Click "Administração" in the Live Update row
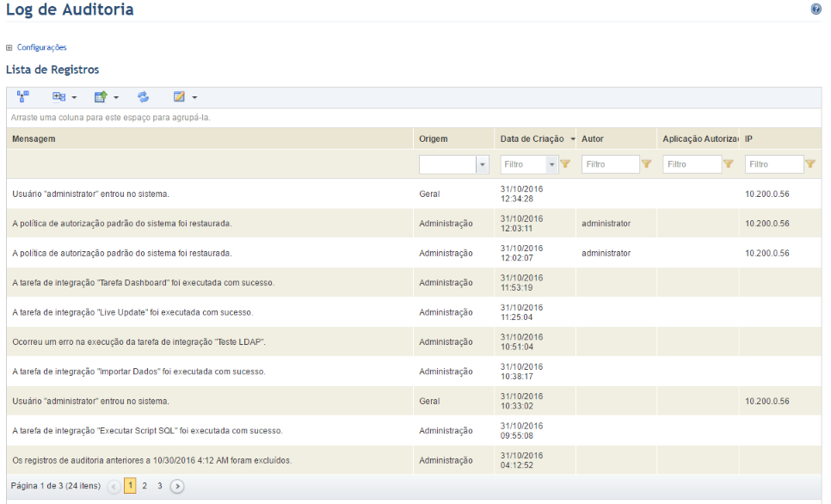Viewport: 831px width, 504px height. tap(446, 313)
